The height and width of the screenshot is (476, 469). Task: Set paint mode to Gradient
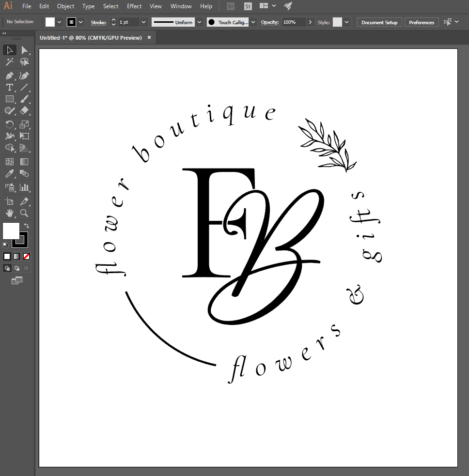(16, 257)
